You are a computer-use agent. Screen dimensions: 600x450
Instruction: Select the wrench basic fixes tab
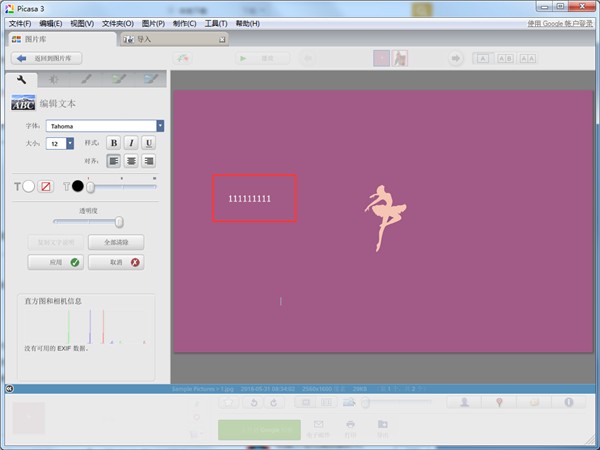point(21,78)
